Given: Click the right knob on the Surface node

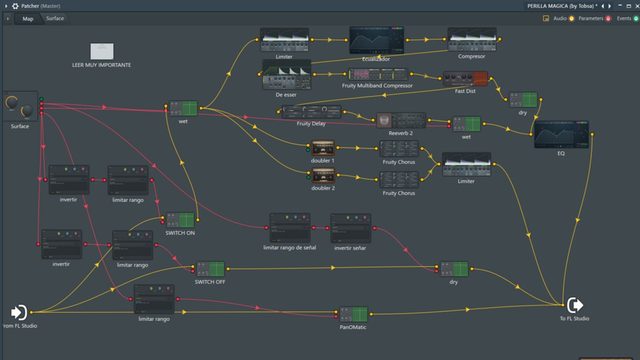Looking at the screenshot, I should [x=27, y=111].
